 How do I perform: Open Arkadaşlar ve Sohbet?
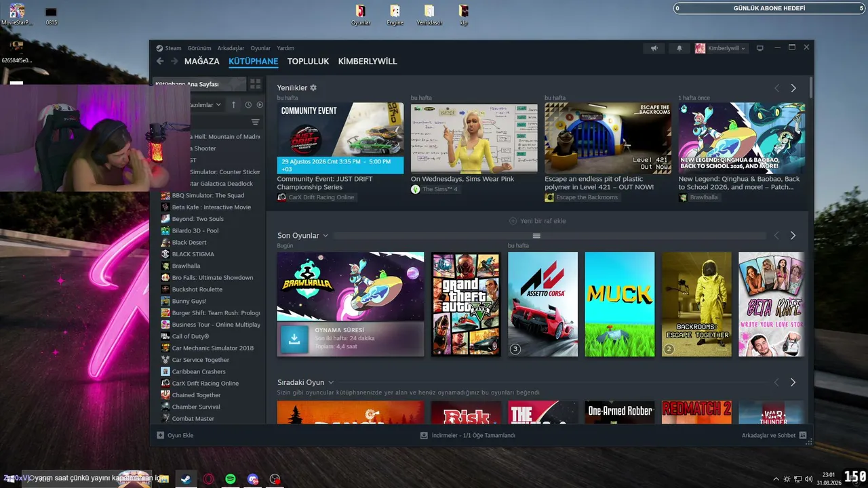coord(774,435)
